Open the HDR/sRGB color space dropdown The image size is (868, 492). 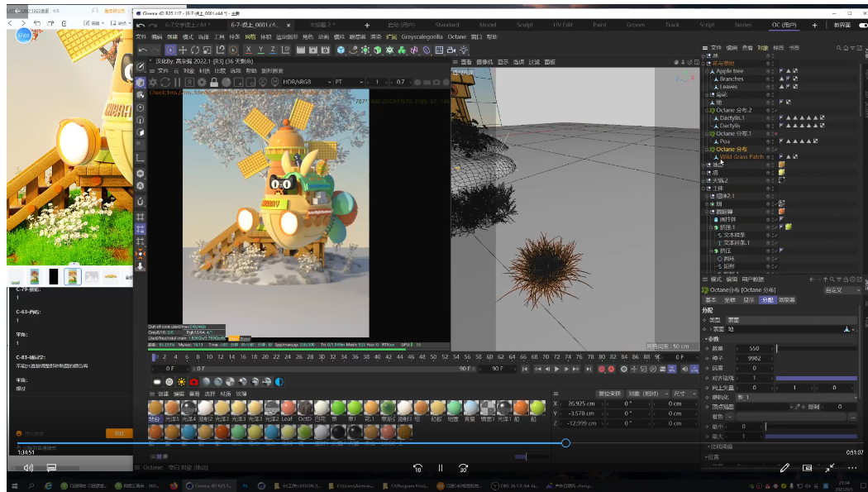tap(307, 82)
